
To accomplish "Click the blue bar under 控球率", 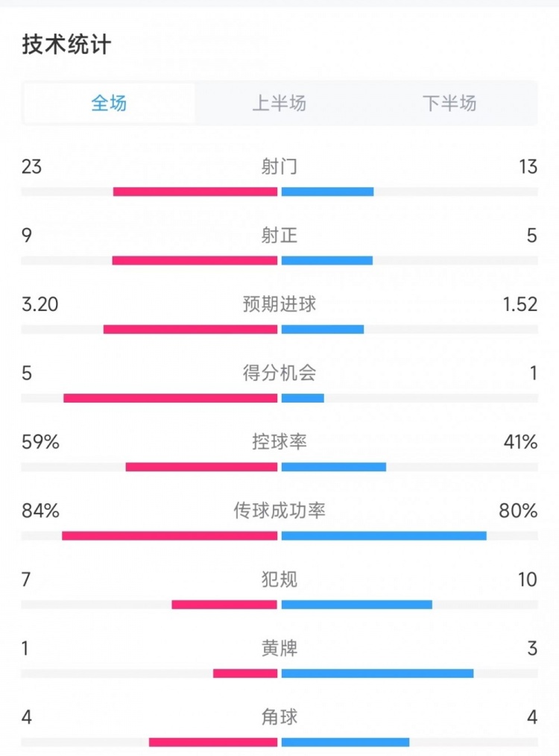I will click(x=334, y=467).
